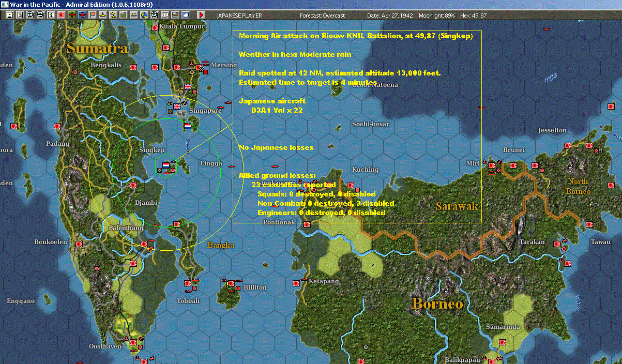Click the 'Forecast: Overcast' status text
The width and height of the screenshot is (622, 364).
pyautogui.click(x=322, y=16)
